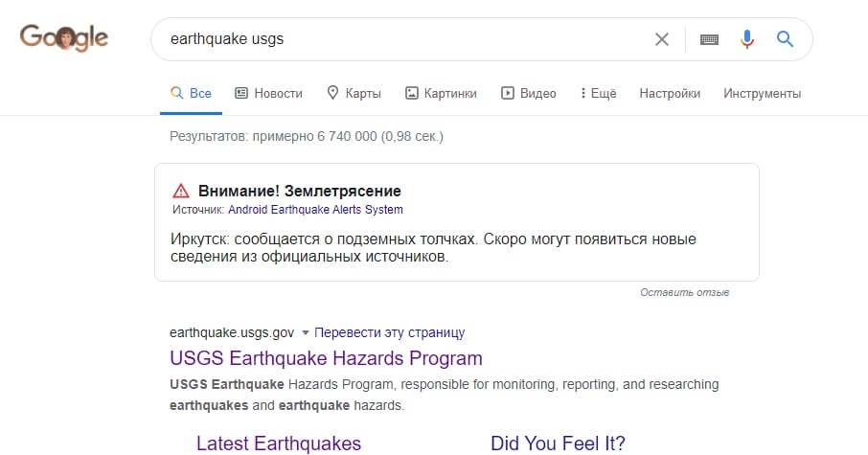Expand the arrow next to earthquake.usgs.gov
The image size is (868, 455).
coord(305,332)
